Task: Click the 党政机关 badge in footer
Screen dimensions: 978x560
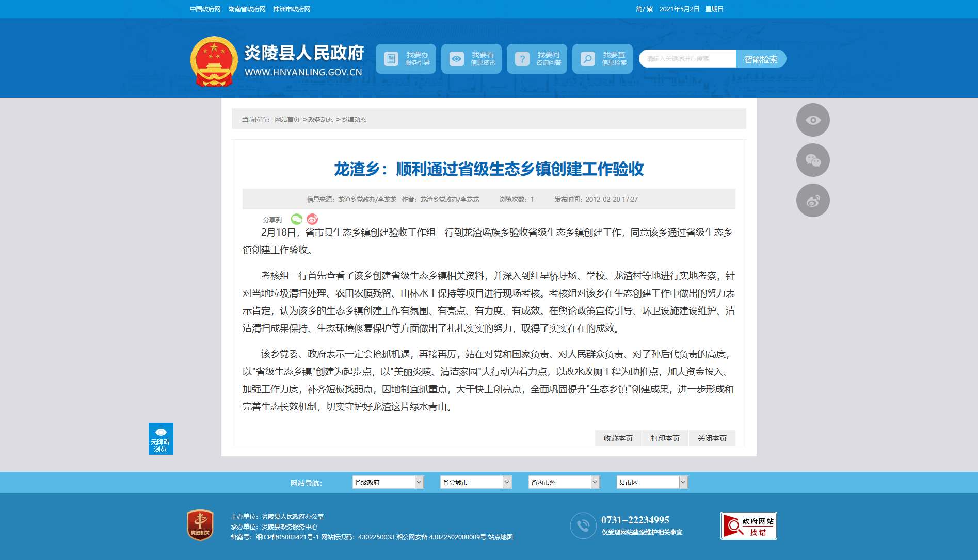Action: pos(200,525)
